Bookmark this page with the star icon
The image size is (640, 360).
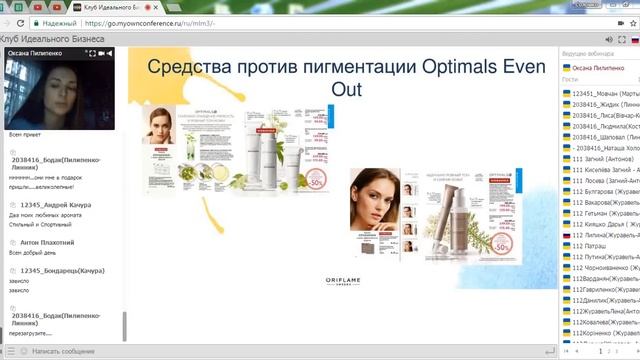633,23
